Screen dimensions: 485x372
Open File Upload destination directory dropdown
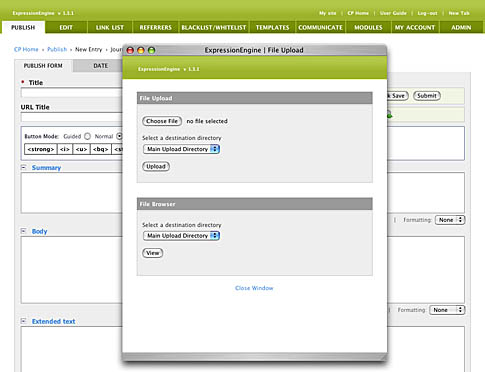click(181, 149)
